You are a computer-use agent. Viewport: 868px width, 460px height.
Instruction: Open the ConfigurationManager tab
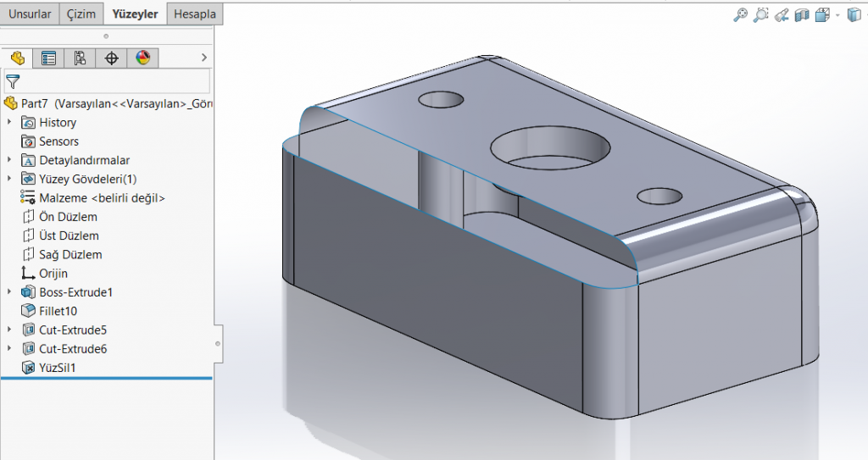80,58
